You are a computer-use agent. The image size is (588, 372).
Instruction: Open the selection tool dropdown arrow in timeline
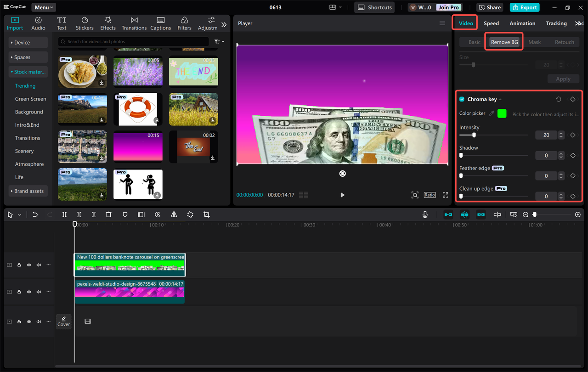click(19, 214)
